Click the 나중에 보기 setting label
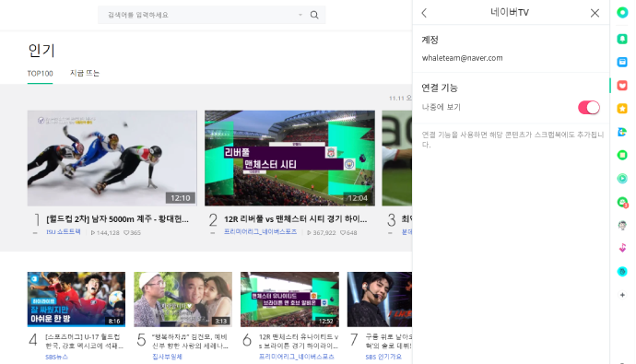Viewport: 636px width, 364px height. point(442,107)
